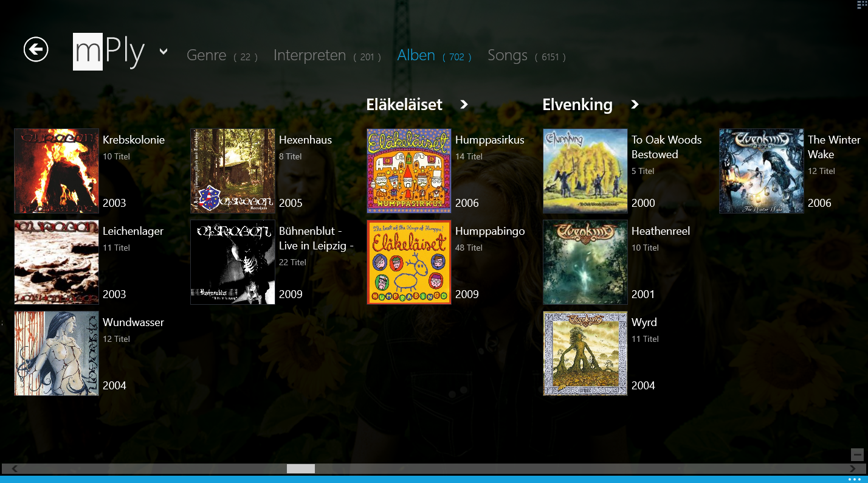Open the Songs tab
868x483 pixels.
pyautogui.click(x=508, y=55)
